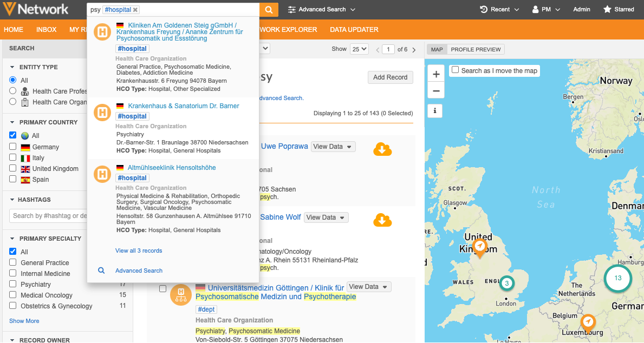Screen dimensions: 644x343
Task: Click the hospital icon for Krankenhaus Dr. Barner
Action: pyautogui.click(x=102, y=113)
